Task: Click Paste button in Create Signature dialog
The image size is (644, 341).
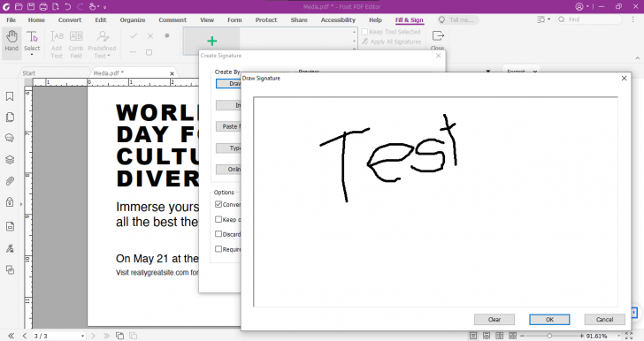Action: [x=228, y=126]
